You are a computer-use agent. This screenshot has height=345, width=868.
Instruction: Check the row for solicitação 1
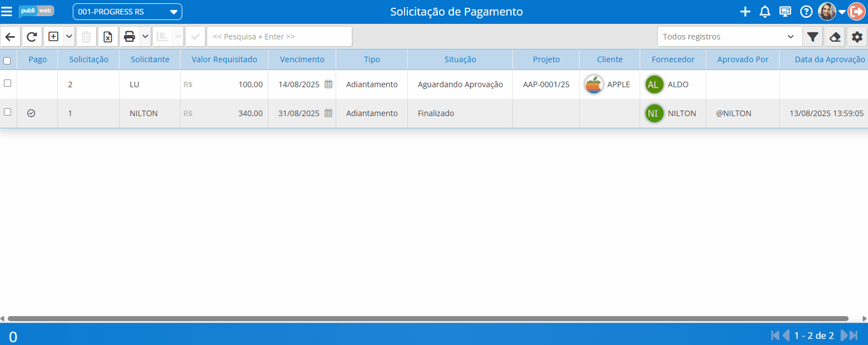[x=7, y=112]
